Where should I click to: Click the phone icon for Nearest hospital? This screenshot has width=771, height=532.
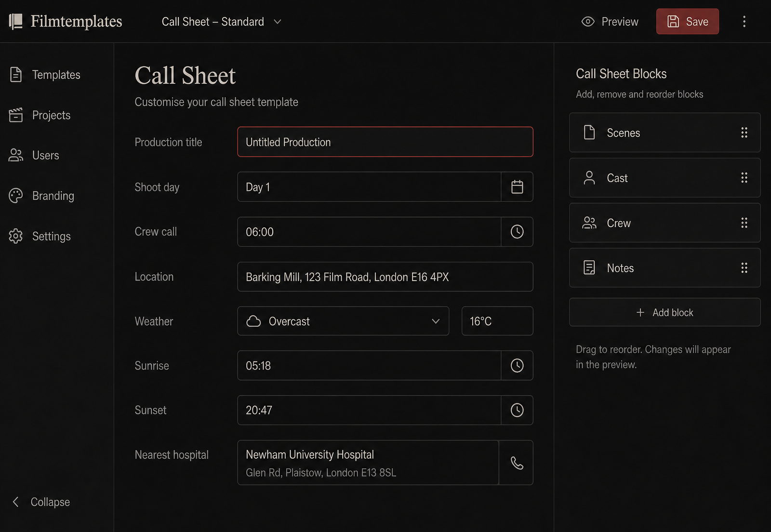(517, 463)
